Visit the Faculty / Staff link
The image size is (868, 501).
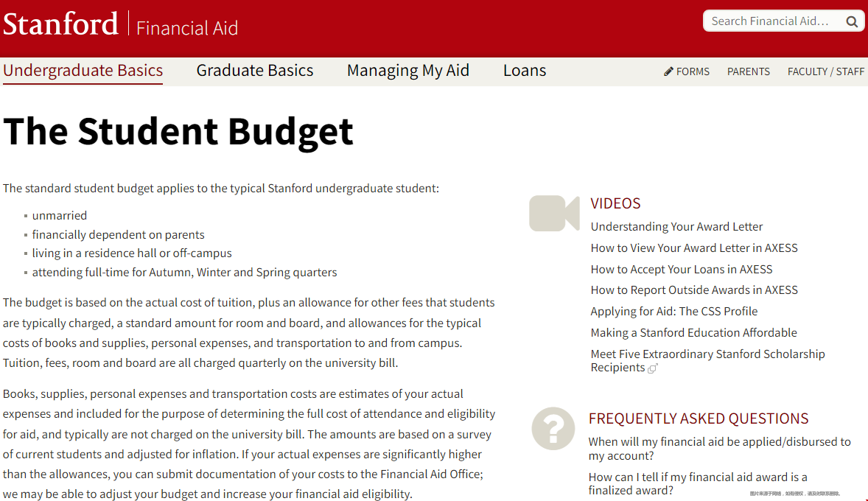[x=825, y=71]
